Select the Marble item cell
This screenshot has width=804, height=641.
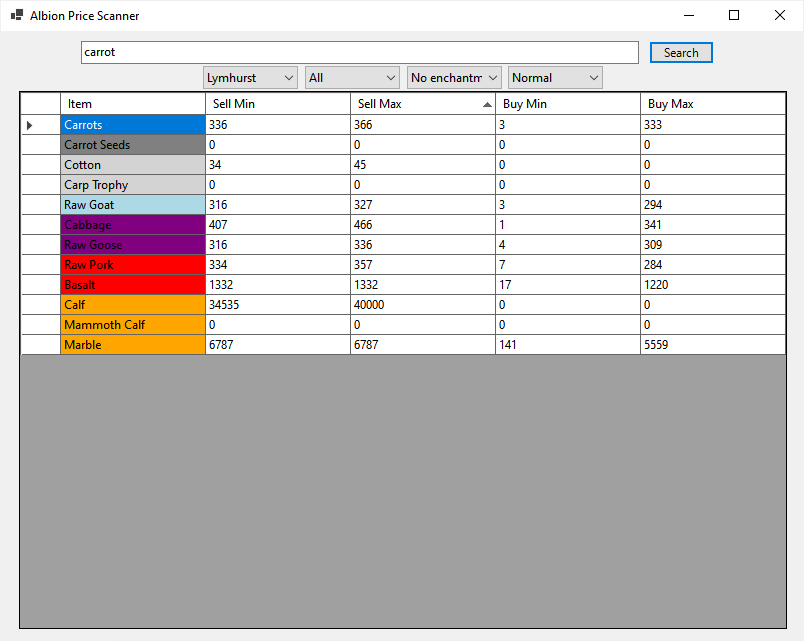click(x=133, y=345)
